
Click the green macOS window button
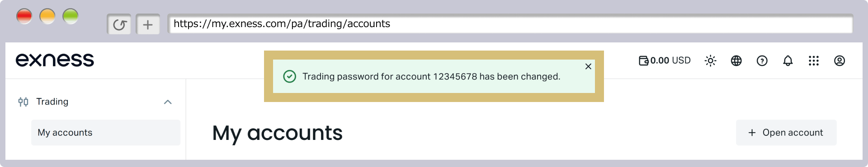tap(71, 17)
